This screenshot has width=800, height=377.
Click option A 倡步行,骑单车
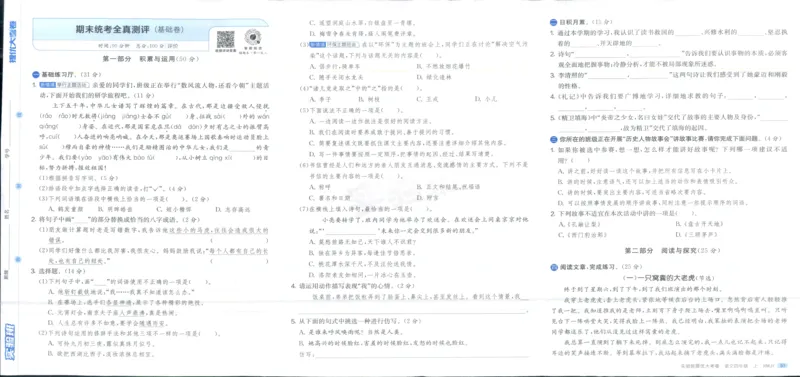(335, 66)
